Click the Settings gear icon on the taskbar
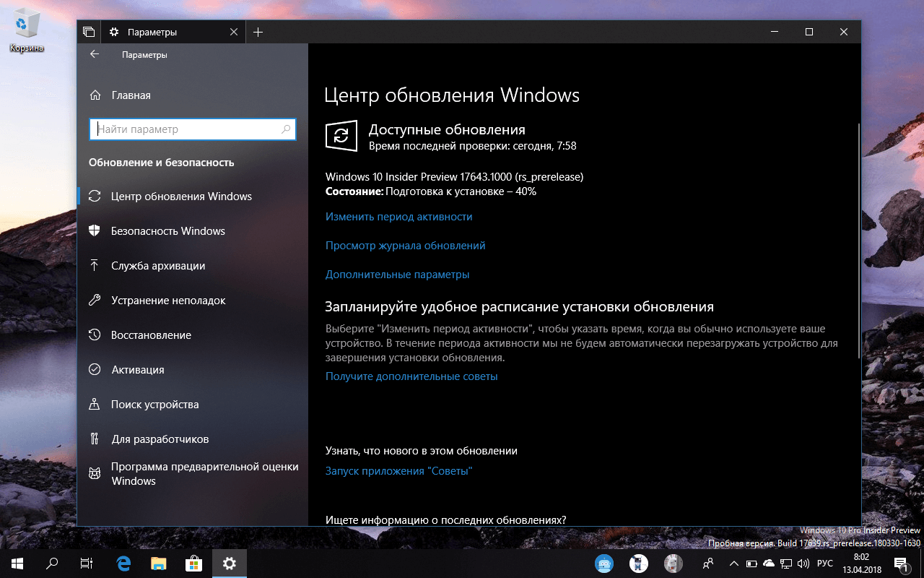This screenshot has width=924, height=578. point(230,564)
